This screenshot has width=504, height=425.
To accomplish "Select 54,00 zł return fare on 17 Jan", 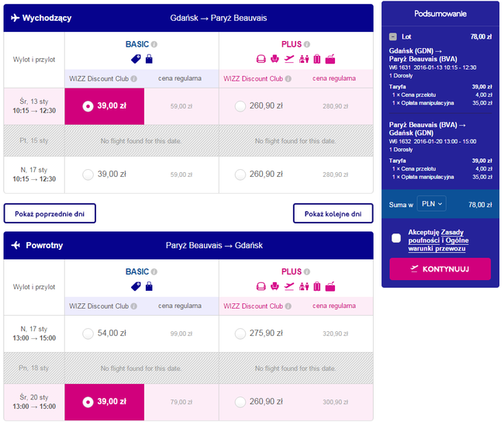I will tap(88, 333).
